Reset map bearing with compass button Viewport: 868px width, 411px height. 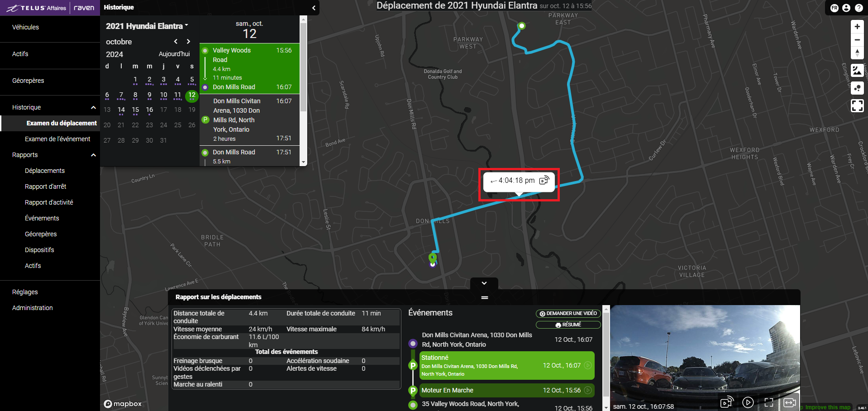[857, 53]
